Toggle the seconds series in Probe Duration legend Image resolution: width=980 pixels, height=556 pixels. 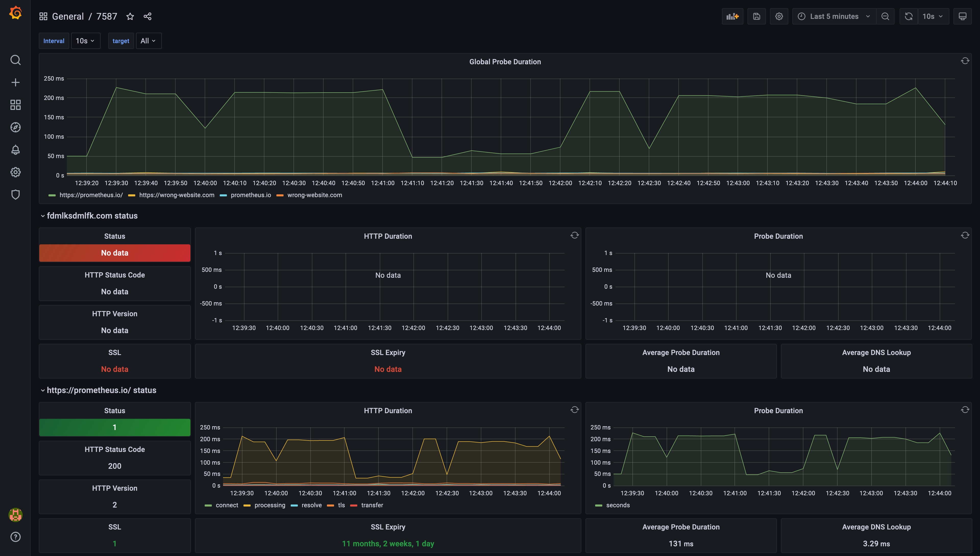click(x=618, y=505)
